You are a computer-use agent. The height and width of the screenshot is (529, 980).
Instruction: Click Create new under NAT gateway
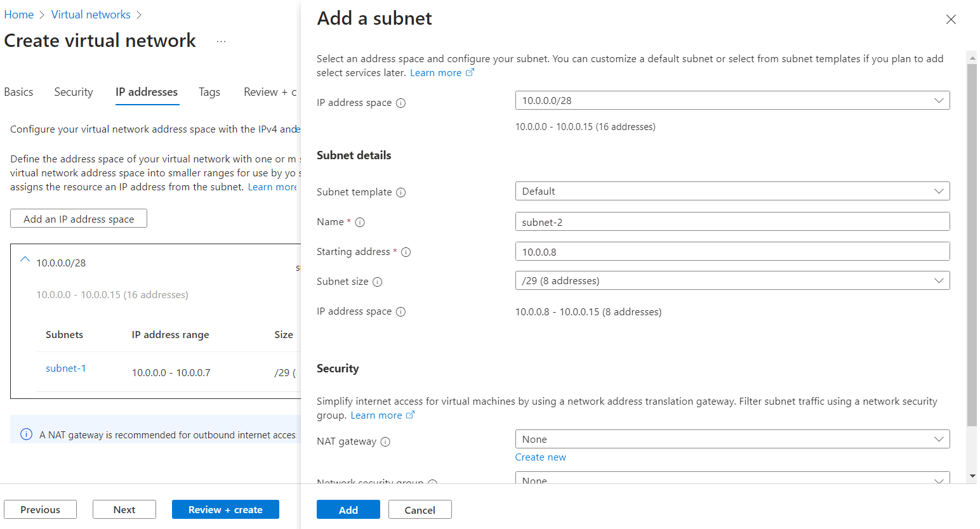pos(540,457)
